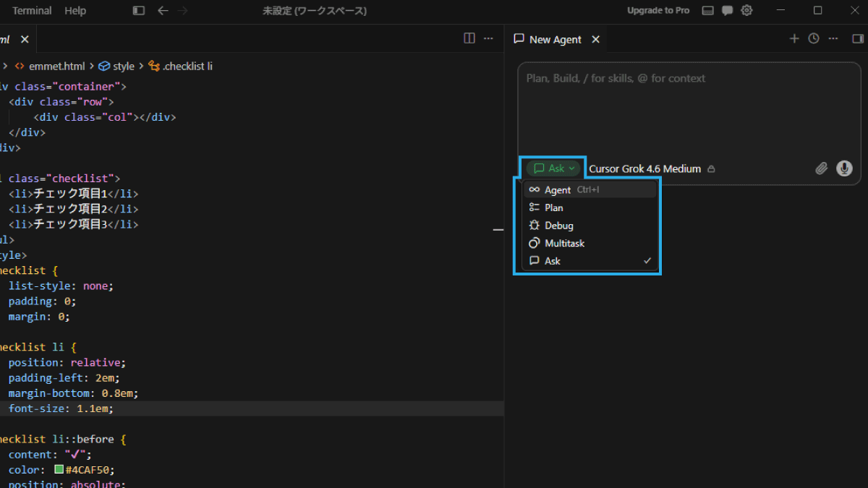The image size is (868, 488).
Task: Open the Terminal menu
Action: tap(32, 11)
